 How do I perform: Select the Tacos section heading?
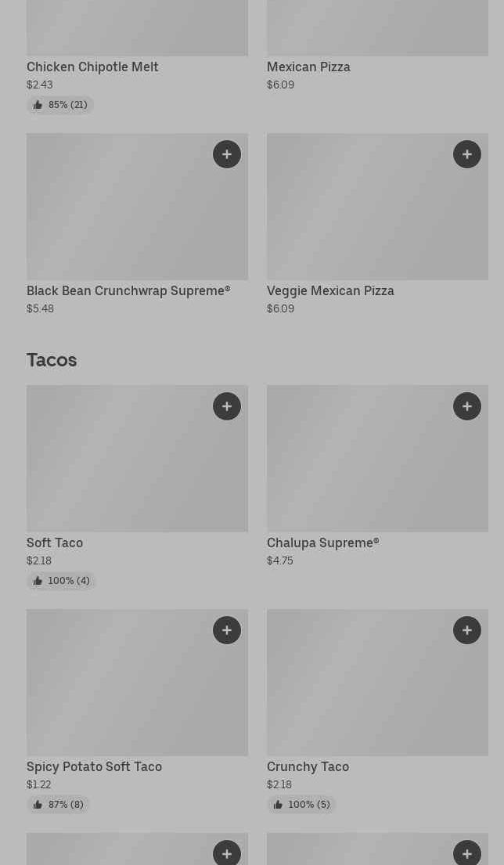(52, 360)
